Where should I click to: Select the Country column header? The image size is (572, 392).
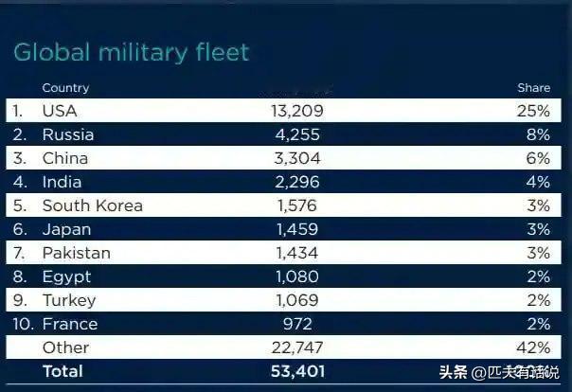(x=65, y=88)
